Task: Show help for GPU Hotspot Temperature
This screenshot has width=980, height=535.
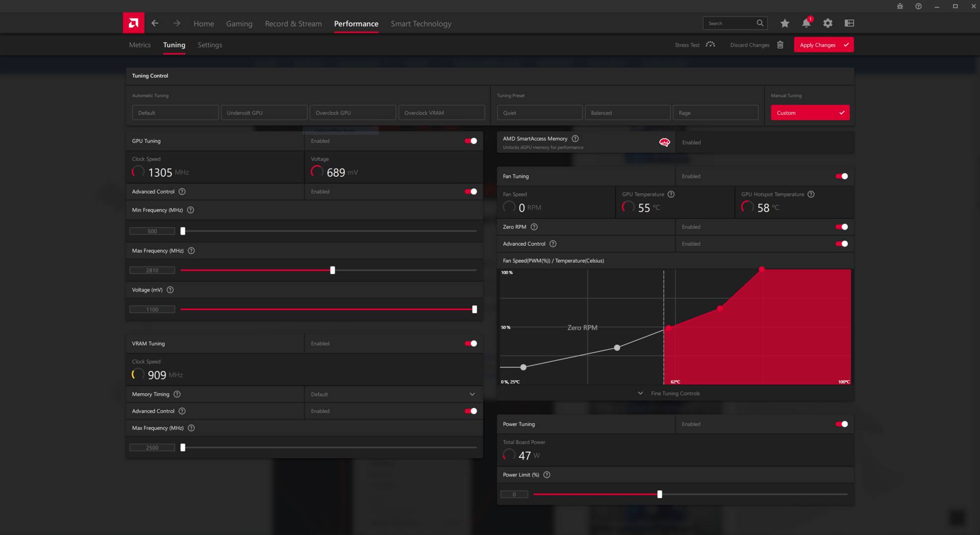Action: tap(811, 194)
